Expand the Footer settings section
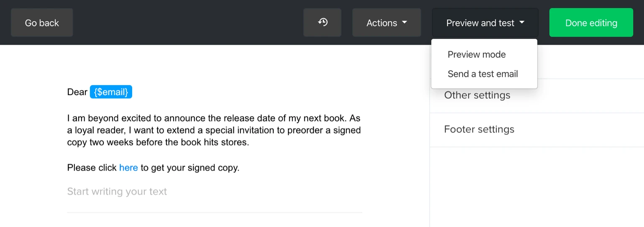Viewport: 644px width, 227px height. coord(479,129)
